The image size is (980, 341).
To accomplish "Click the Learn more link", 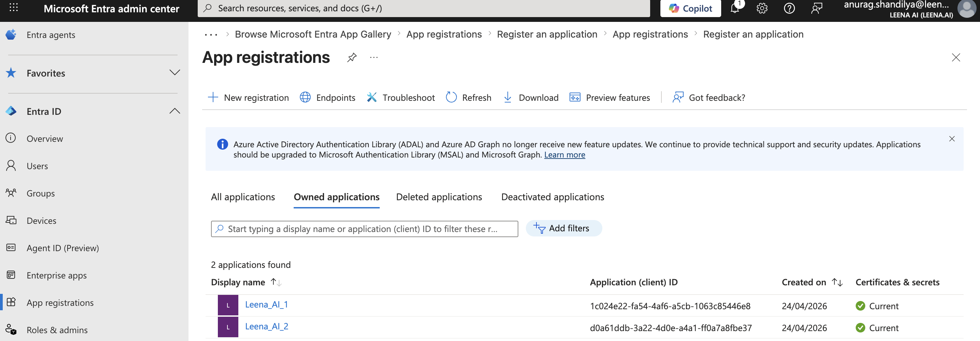I will tap(564, 155).
